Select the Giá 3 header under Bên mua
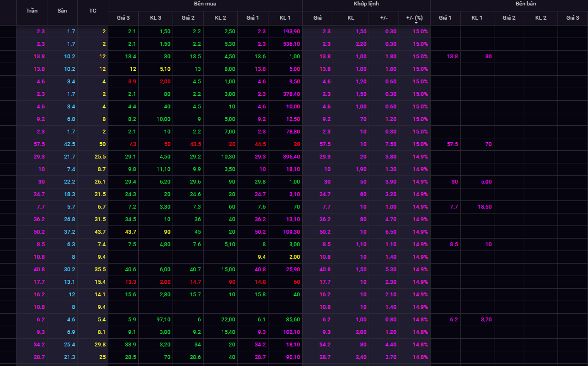 [123, 18]
